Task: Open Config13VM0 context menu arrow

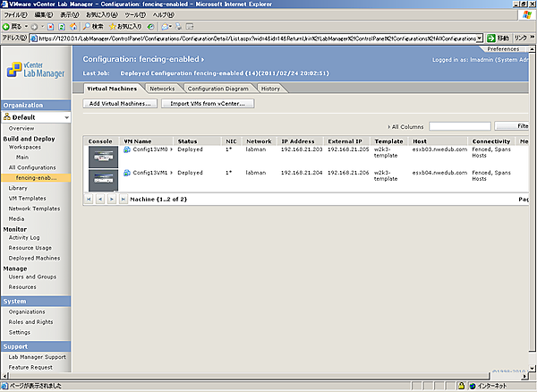Action: click(172, 149)
